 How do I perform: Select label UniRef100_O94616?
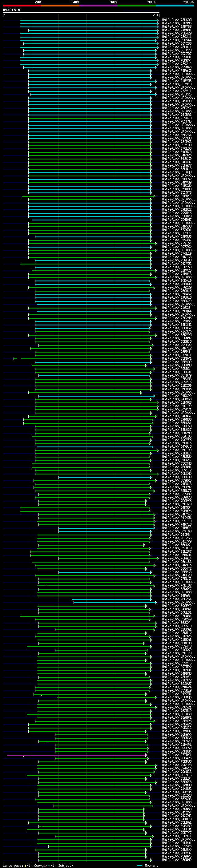click(x=177, y=769)
